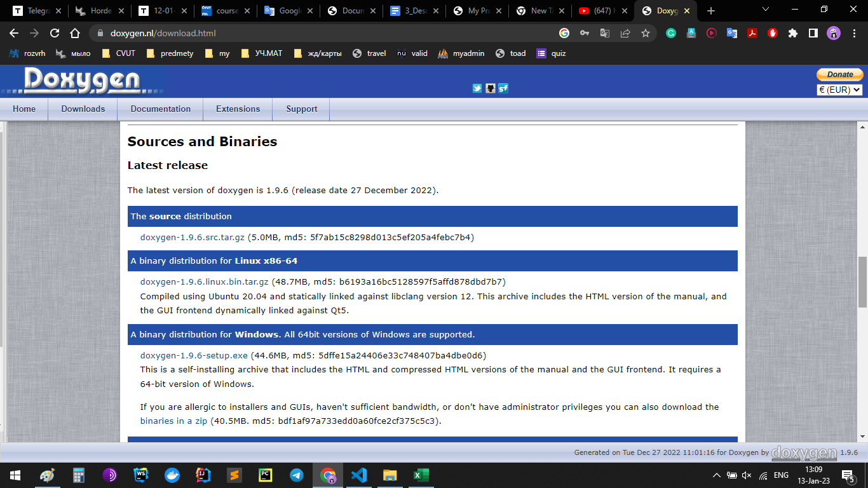Open the Grammarly extension icon
Image resolution: width=868 pixels, height=488 pixels.
click(671, 33)
